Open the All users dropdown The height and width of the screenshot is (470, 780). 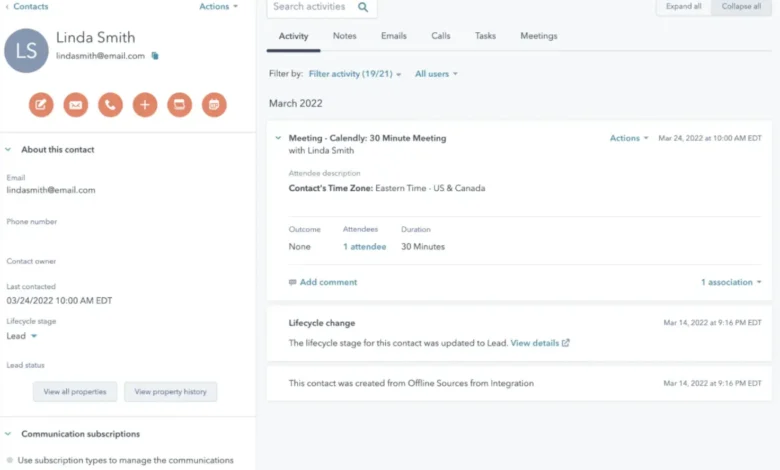coord(436,74)
